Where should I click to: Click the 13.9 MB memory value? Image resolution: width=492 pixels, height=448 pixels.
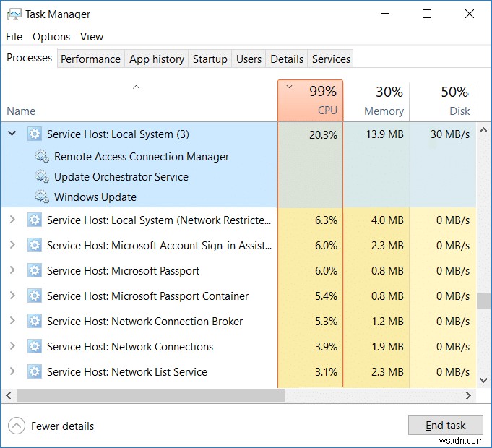coord(384,134)
